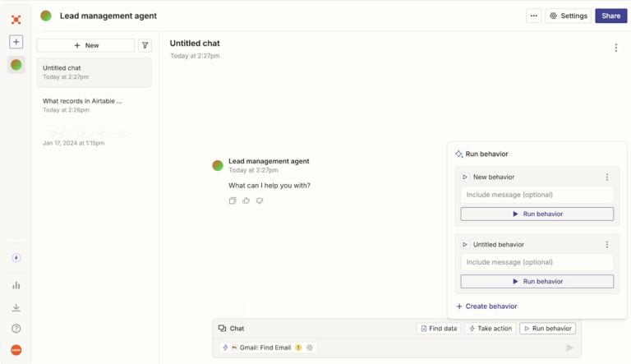Run the New behavior

(x=537, y=214)
